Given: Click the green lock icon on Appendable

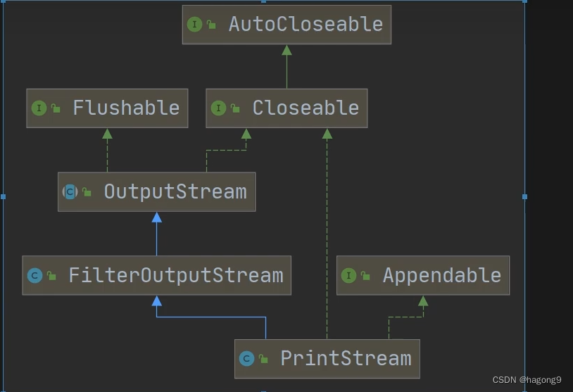Looking at the screenshot, I should [x=365, y=276].
